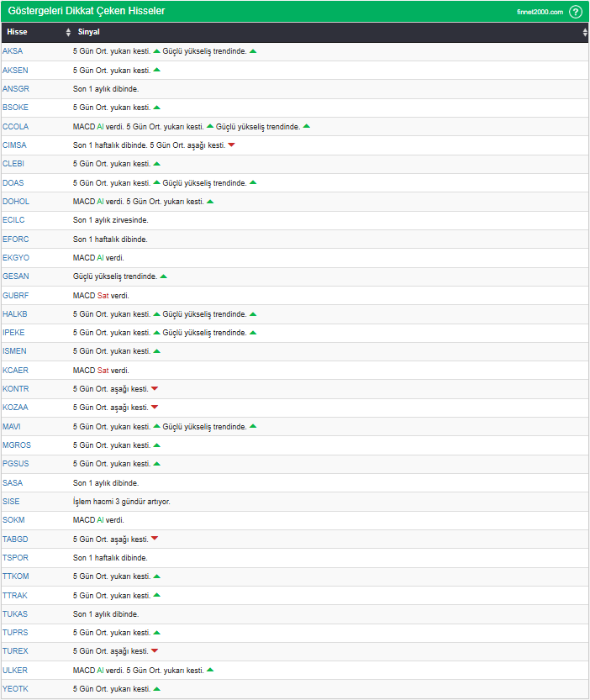Sort table by Hisse column arrows

[68, 32]
